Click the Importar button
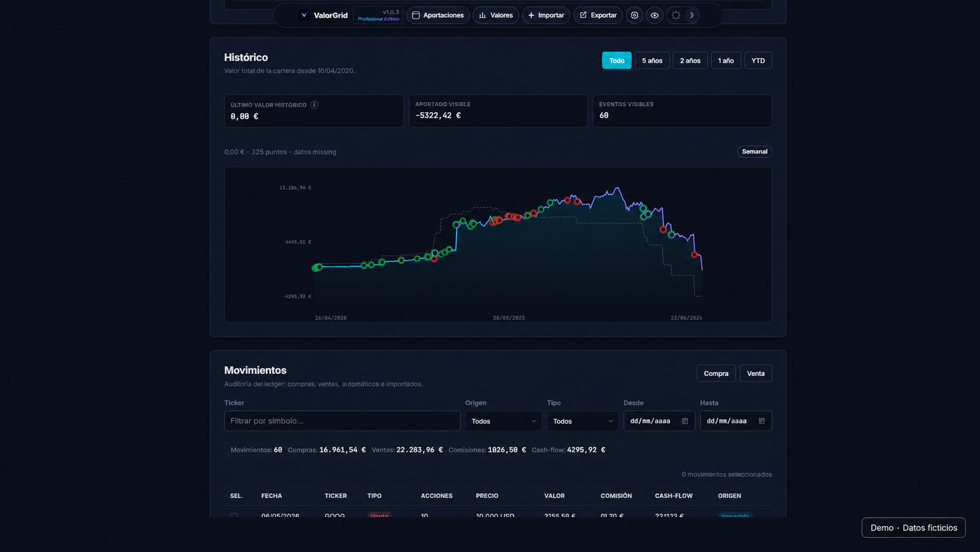This screenshot has width=980, height=552. (x=546, y=15)
